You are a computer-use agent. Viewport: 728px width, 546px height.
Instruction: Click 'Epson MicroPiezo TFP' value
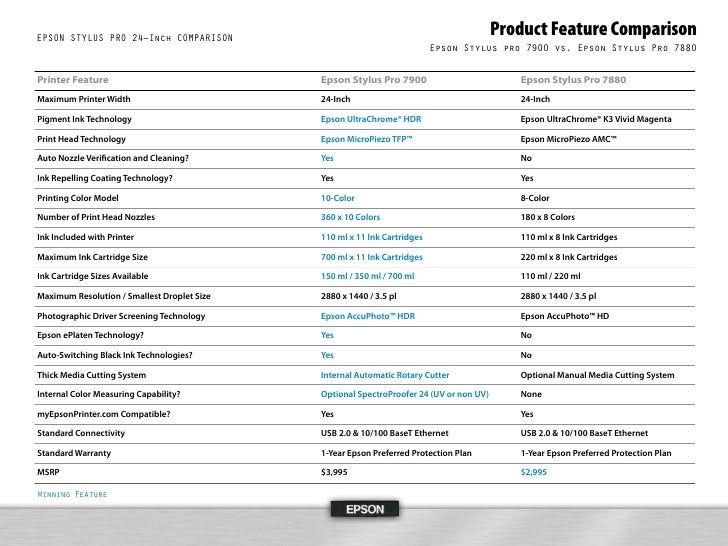point(366,139)
